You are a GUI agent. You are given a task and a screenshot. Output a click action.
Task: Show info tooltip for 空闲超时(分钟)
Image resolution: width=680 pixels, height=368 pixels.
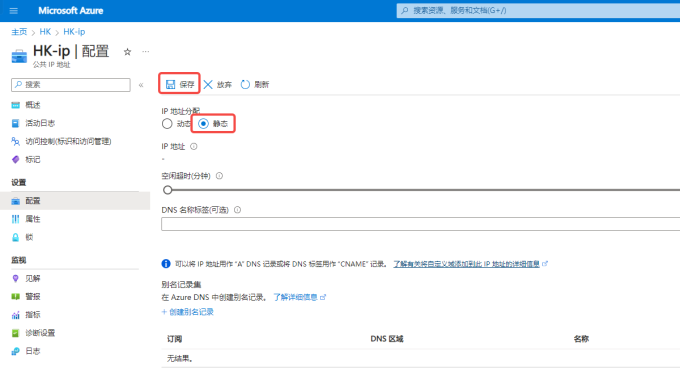219,176
